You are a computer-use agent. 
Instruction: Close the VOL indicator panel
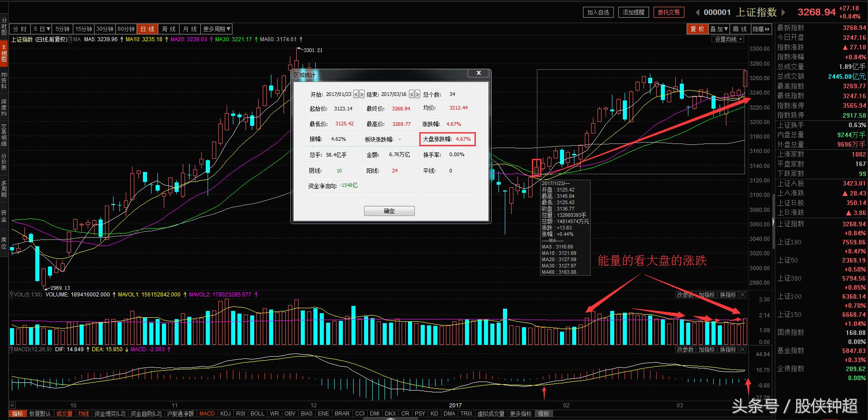pos(742,295)
